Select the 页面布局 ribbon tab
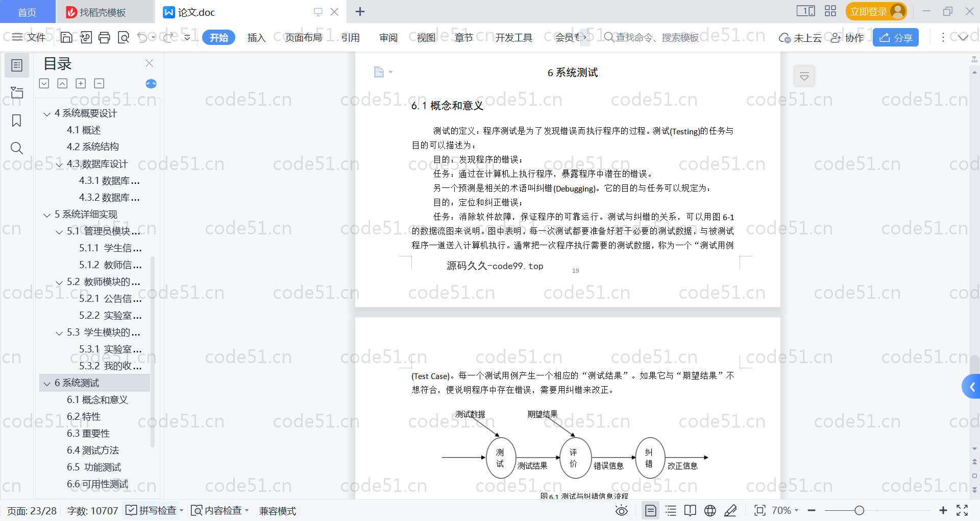The width and height of the screenshot is (980, 521). coord(303,37)
